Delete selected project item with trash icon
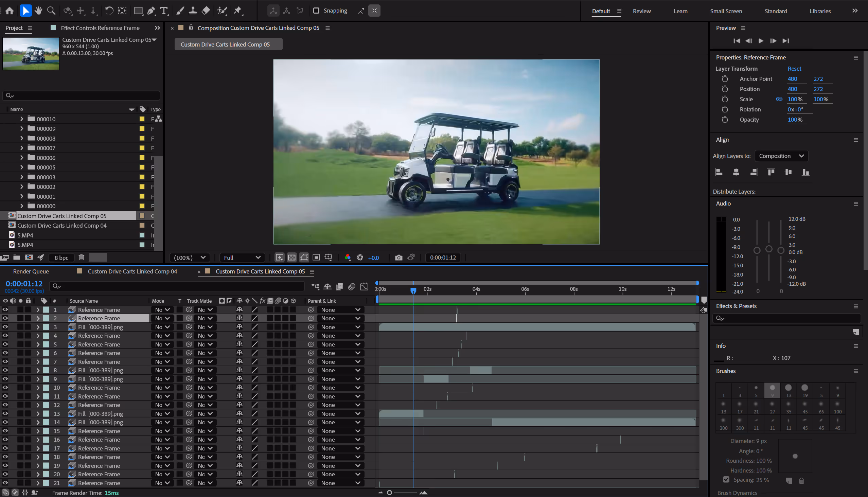 [x=81, y=258]
